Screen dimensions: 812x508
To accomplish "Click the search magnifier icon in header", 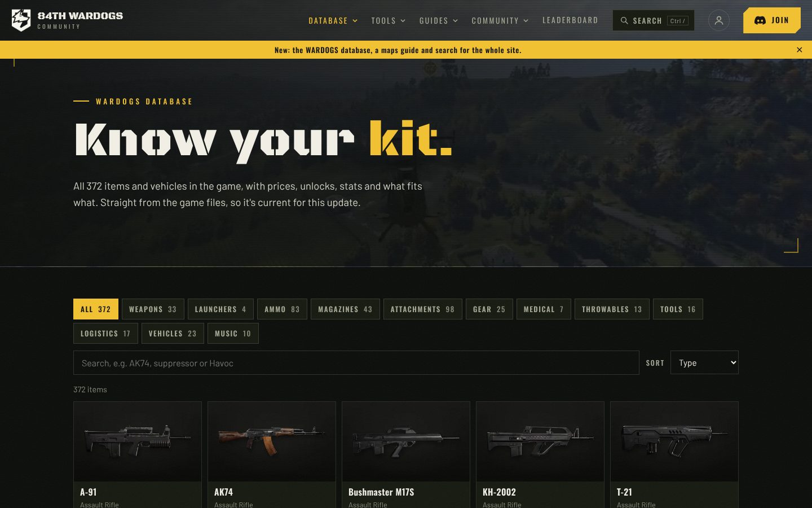I will (x=624, y=20).
